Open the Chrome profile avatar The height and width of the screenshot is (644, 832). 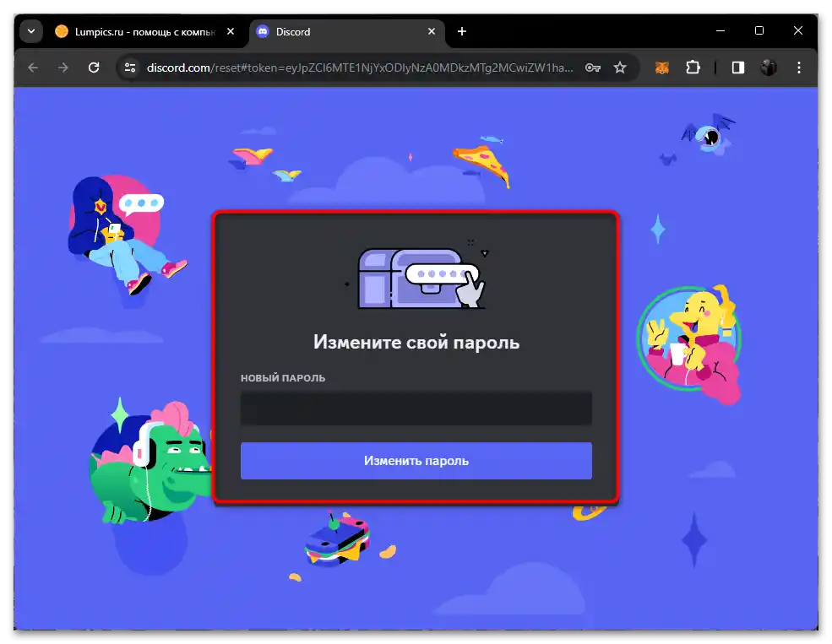click(769, 68)
